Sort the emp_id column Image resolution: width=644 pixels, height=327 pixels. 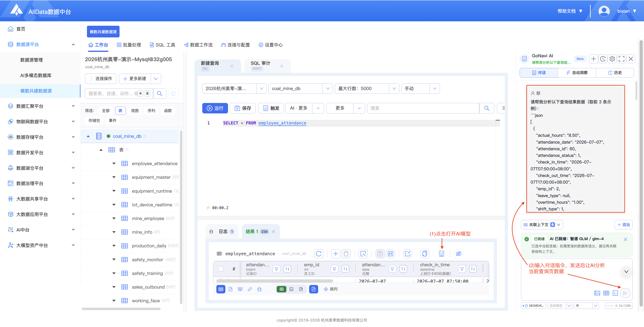(345, 269)
